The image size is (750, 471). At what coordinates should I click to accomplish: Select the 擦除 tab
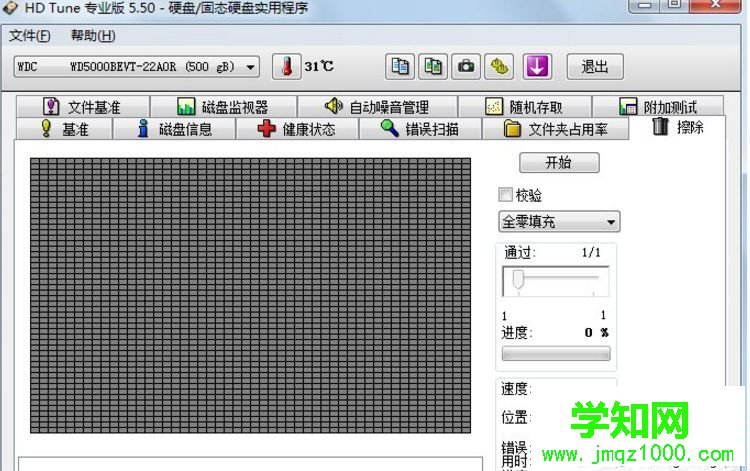coord(677,127)
